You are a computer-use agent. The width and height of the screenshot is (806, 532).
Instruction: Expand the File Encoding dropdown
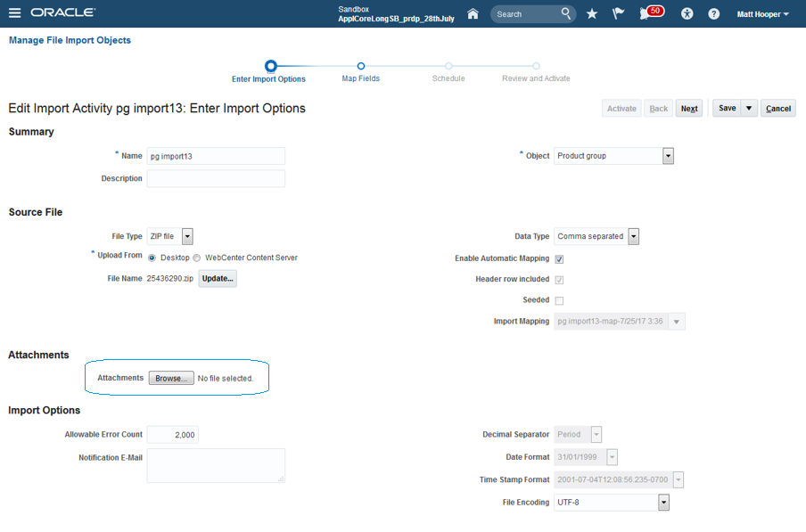coord(663,503)
